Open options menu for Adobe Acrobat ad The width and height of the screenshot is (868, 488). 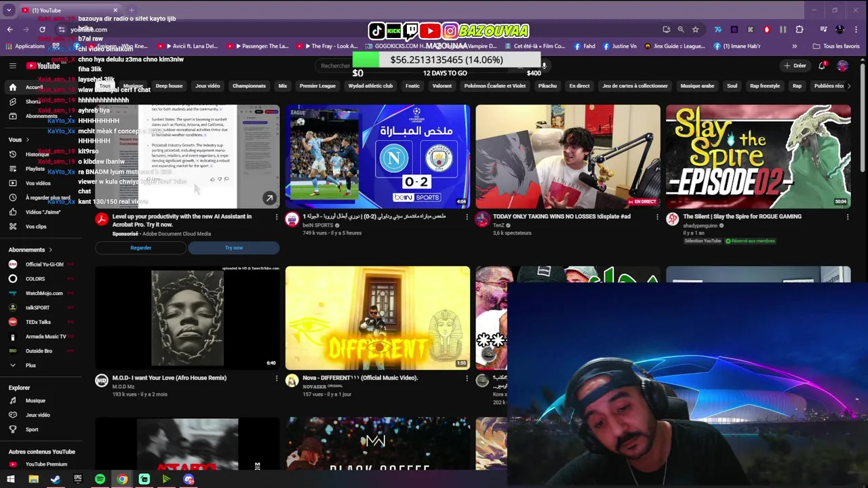pyautogui.click(x=276, y=217)
